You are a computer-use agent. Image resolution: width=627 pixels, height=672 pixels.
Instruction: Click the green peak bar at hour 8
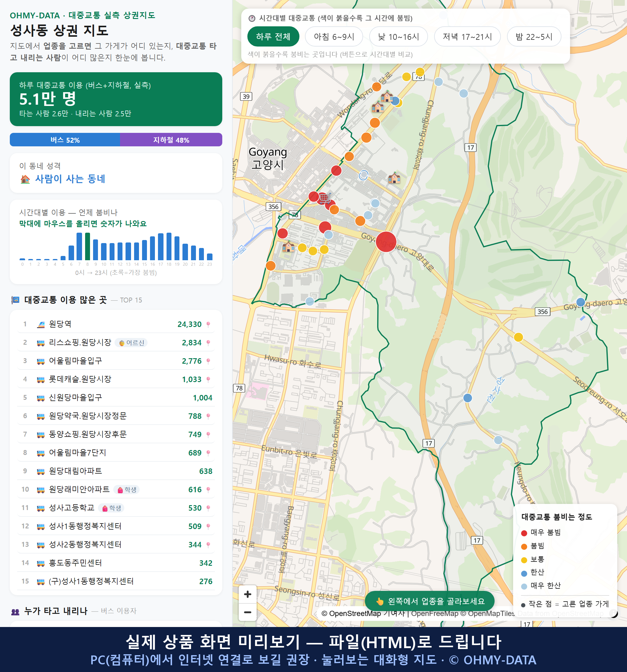88,246
